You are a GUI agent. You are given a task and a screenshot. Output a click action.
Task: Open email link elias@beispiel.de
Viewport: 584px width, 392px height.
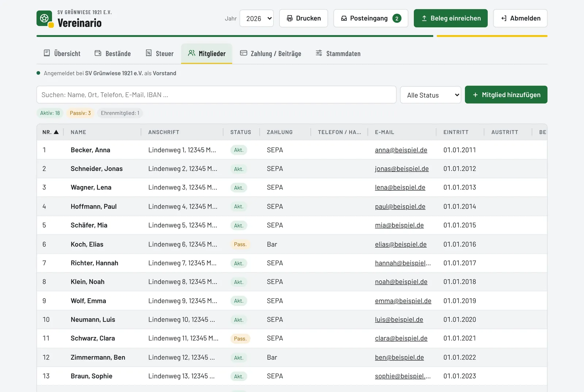[401, 244]
